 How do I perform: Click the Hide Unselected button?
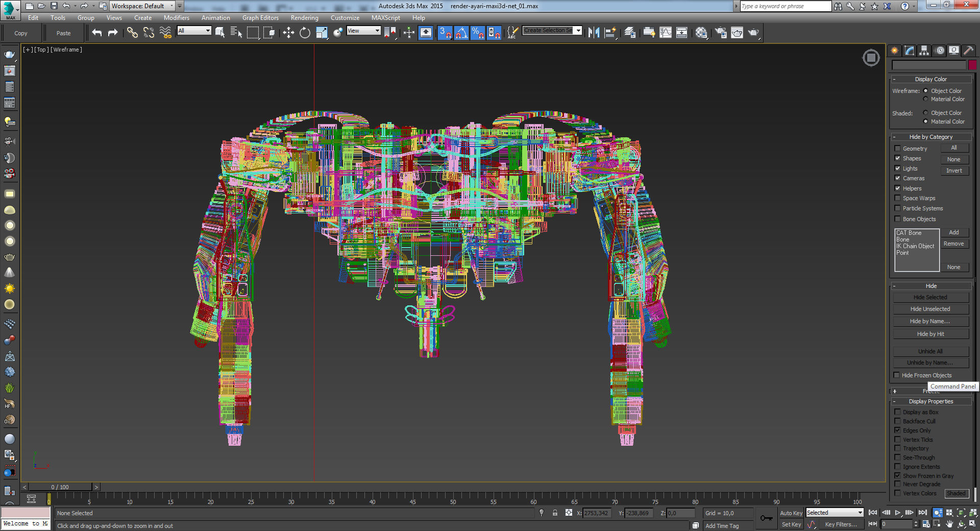click(930, 309)
